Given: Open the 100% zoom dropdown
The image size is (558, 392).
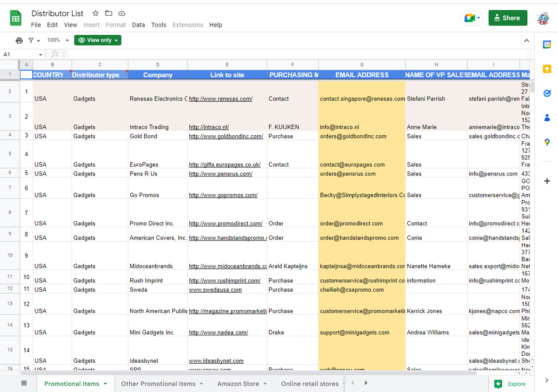Looking at the screenshot, I should [x=58, y=40].
